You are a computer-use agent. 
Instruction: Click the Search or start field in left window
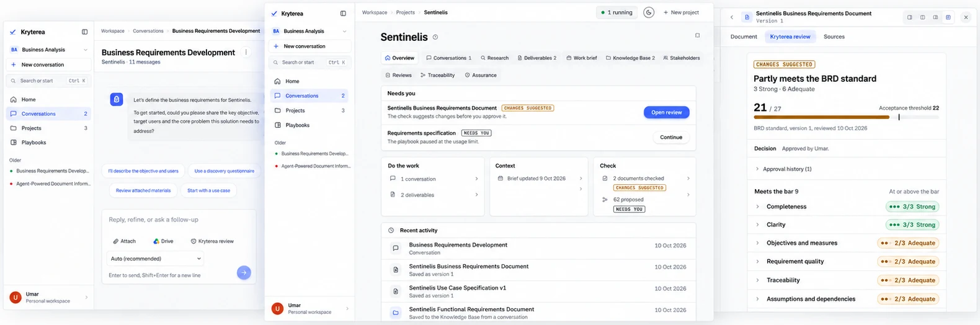[x=48, y=81]
